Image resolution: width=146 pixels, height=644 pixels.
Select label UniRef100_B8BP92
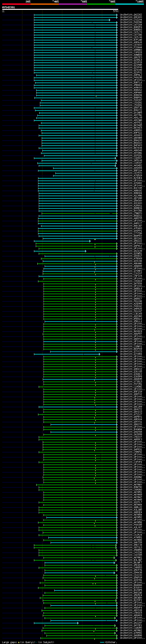click(x=131, y=98)
